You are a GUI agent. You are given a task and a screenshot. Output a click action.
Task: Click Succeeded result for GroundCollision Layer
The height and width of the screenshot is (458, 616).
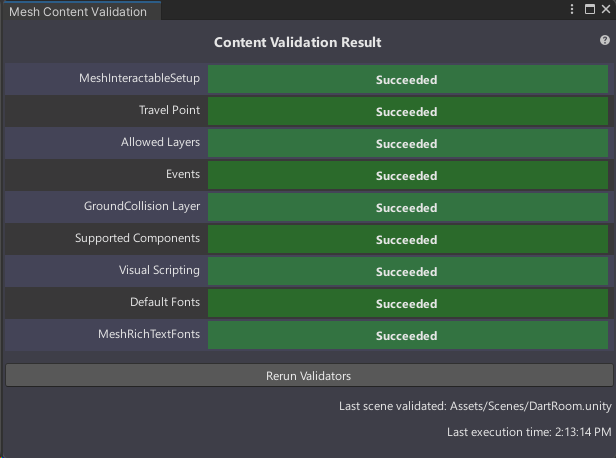click(x=408, y=207)
